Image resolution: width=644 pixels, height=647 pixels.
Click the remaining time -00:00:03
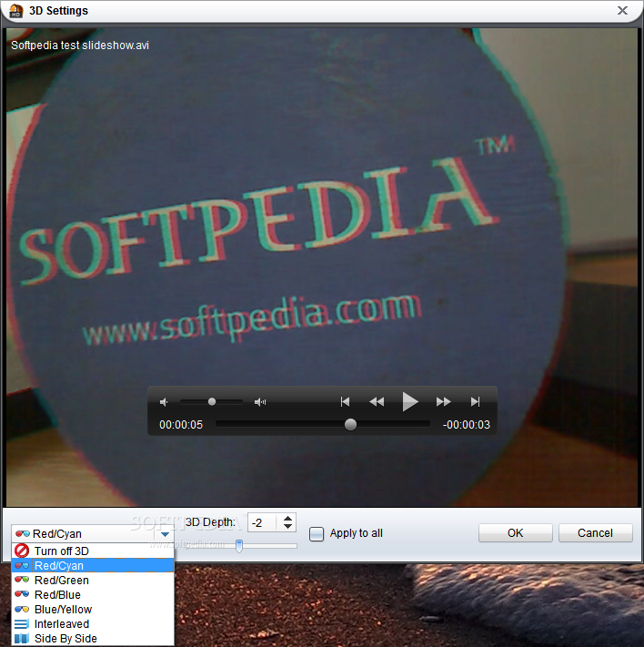(x=467, y=425)
